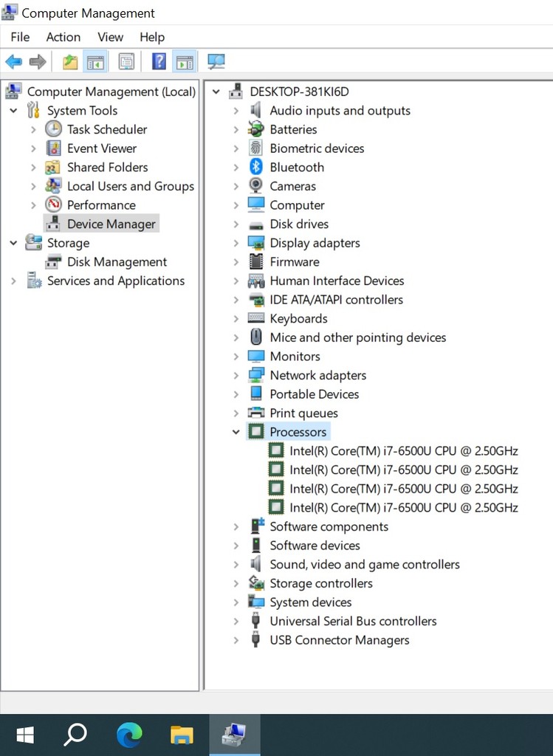Screen dimensions: 553x756
Task: Open the File menu
Action: 20,37
